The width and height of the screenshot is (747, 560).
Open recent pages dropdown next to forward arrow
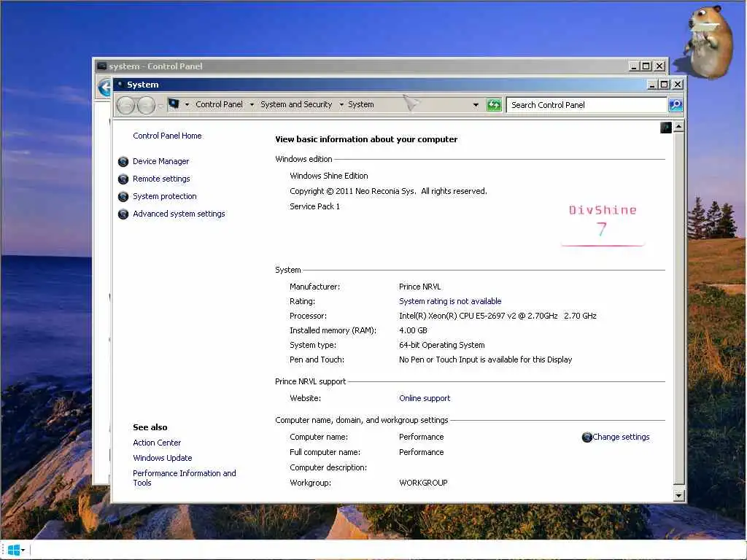160,106
